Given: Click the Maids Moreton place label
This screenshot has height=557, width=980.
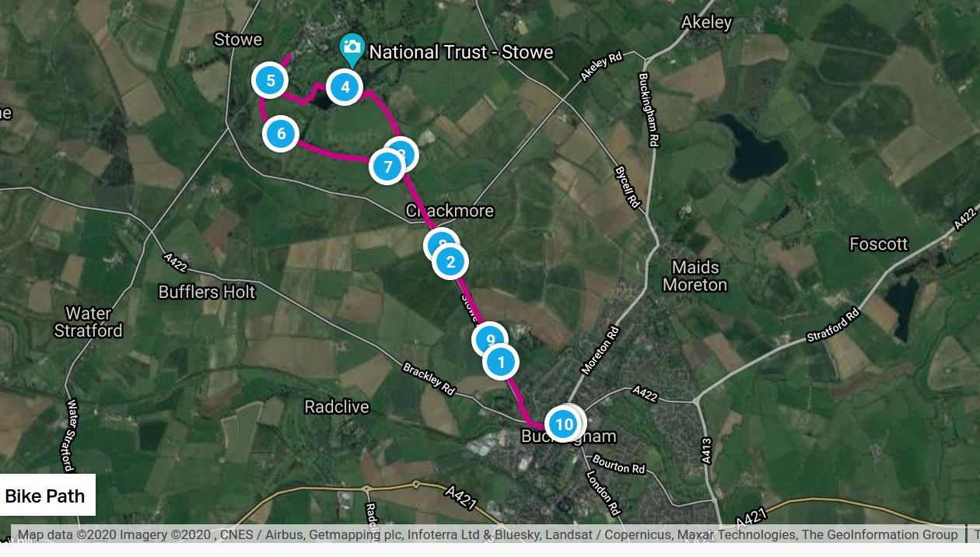Looking at the screenshot, I should [695, 276].
